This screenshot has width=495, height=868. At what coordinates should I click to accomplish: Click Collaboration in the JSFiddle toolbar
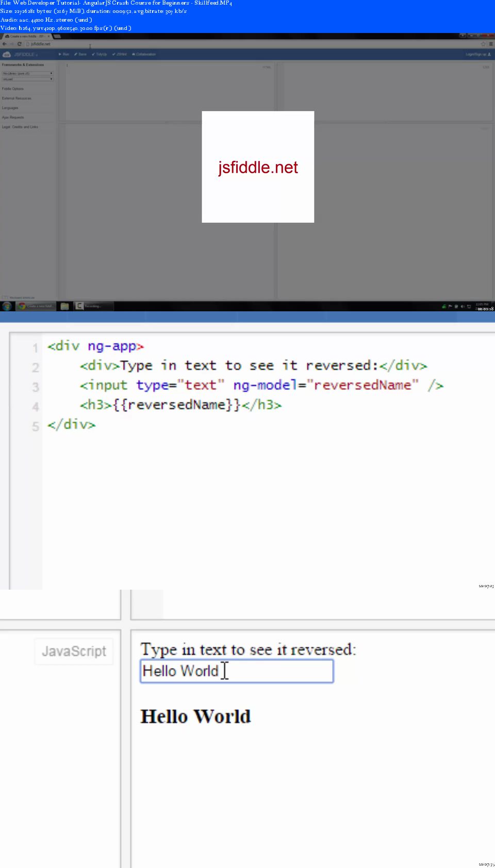144,54
